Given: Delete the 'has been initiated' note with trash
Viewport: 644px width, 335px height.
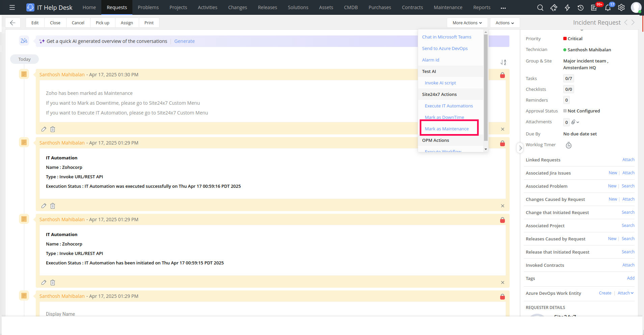Looking at the screenshot, I should (x=53, y=282).
